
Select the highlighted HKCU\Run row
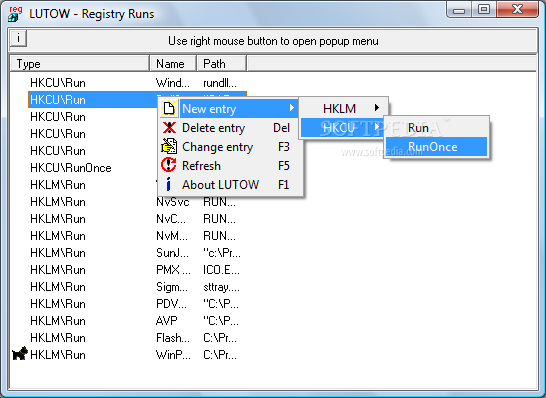(93, 100)
